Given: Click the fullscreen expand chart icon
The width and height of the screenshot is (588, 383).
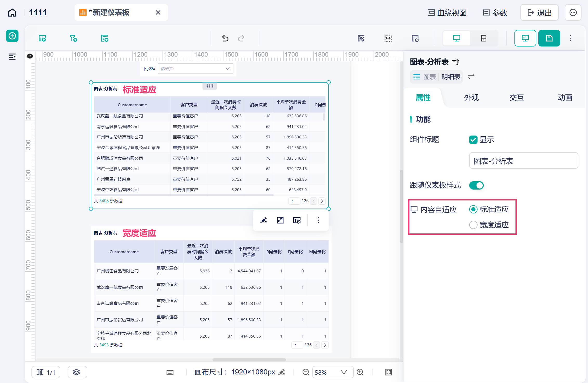Looking at the screenshot, I should 280,220.
